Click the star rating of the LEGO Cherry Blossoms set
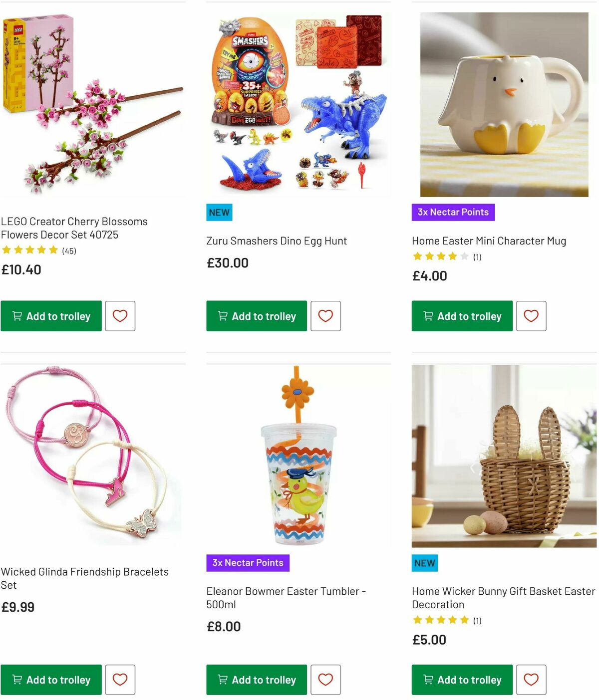The image size is (599, 700). (x=30, y=250)
